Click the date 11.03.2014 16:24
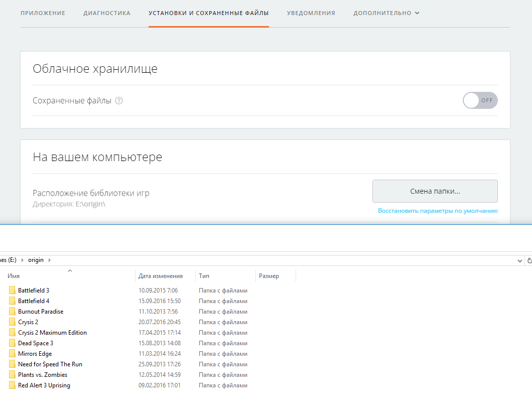Image resolution: width=532 pixels, height=416 pixels. 160,354
